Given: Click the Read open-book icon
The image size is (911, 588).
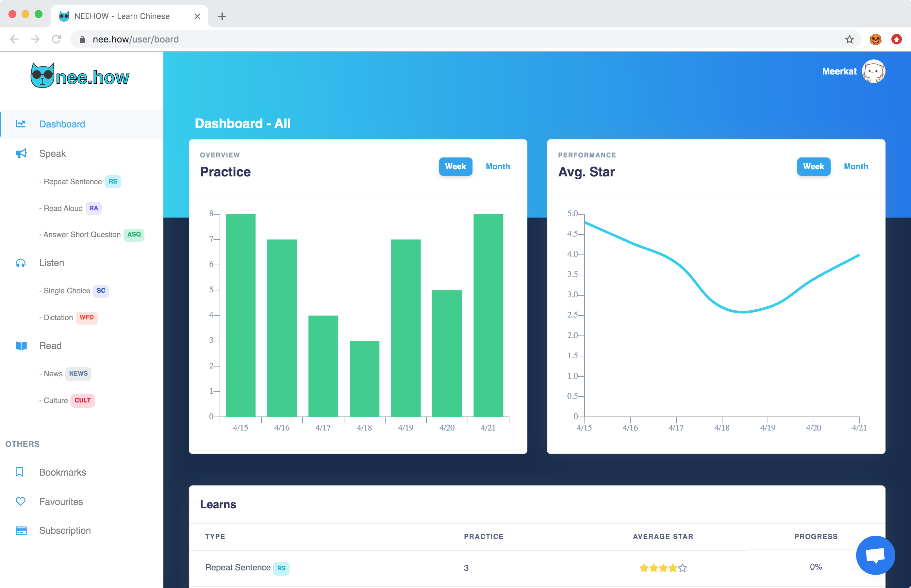Looking at the screenshot, I should (21, 346).
